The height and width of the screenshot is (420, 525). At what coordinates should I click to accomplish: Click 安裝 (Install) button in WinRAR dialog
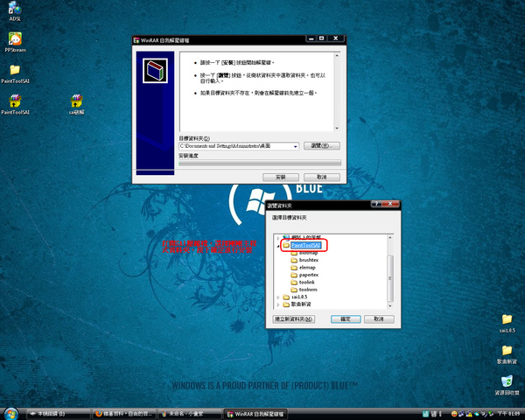click(281, 177)
